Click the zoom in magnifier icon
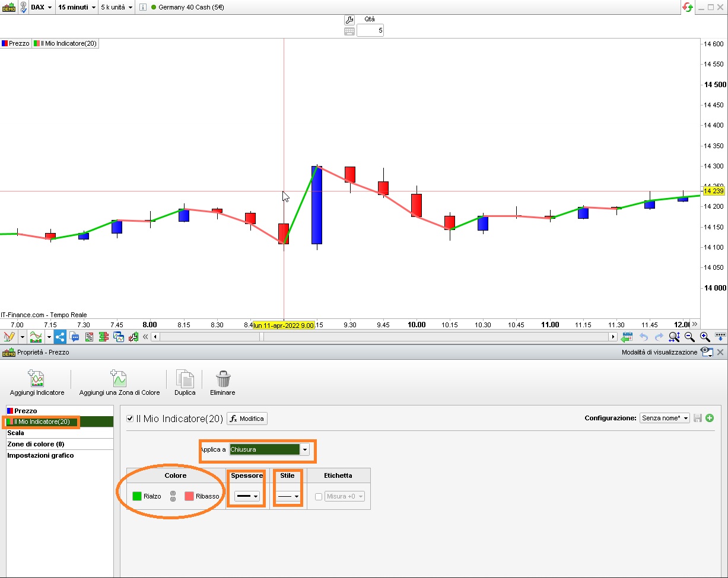Screen dimensions: 728x578 point(705,337)
